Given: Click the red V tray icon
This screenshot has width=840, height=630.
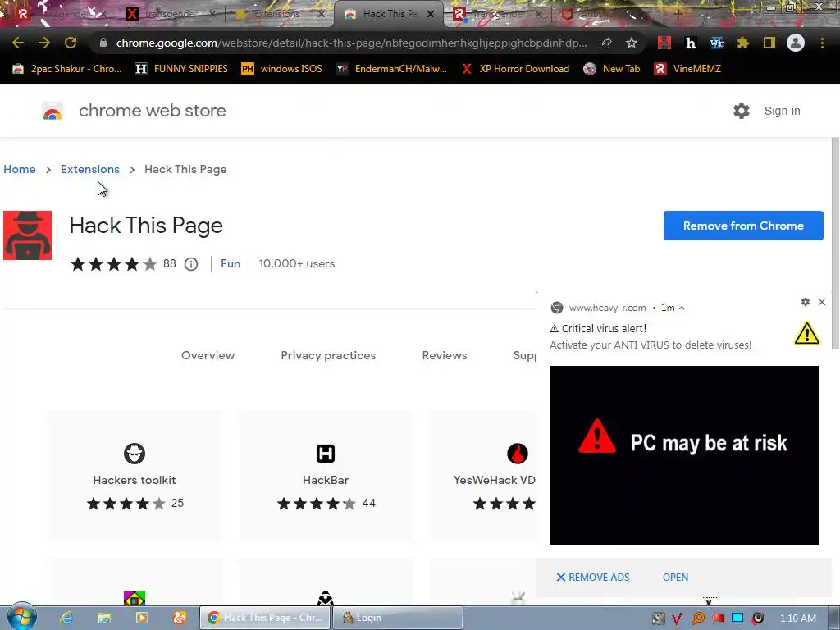Looking at the screenshot, I should click(677, 619).
